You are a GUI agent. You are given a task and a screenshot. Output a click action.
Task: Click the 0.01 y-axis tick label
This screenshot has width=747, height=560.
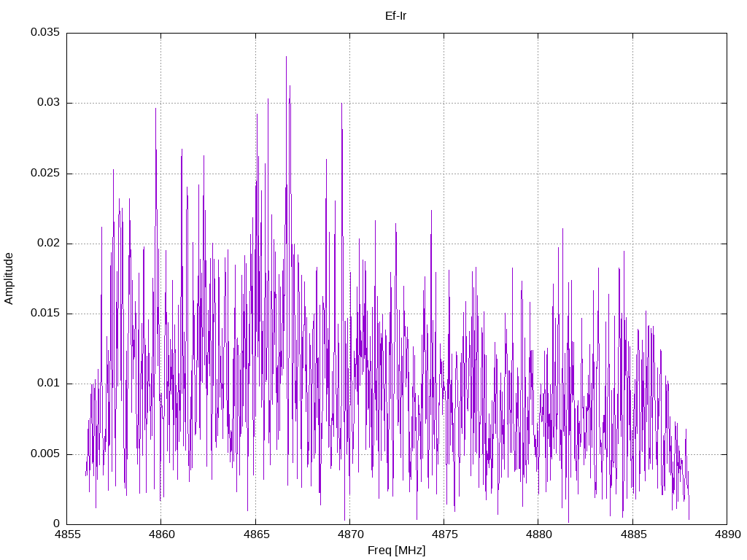(49, 383)
